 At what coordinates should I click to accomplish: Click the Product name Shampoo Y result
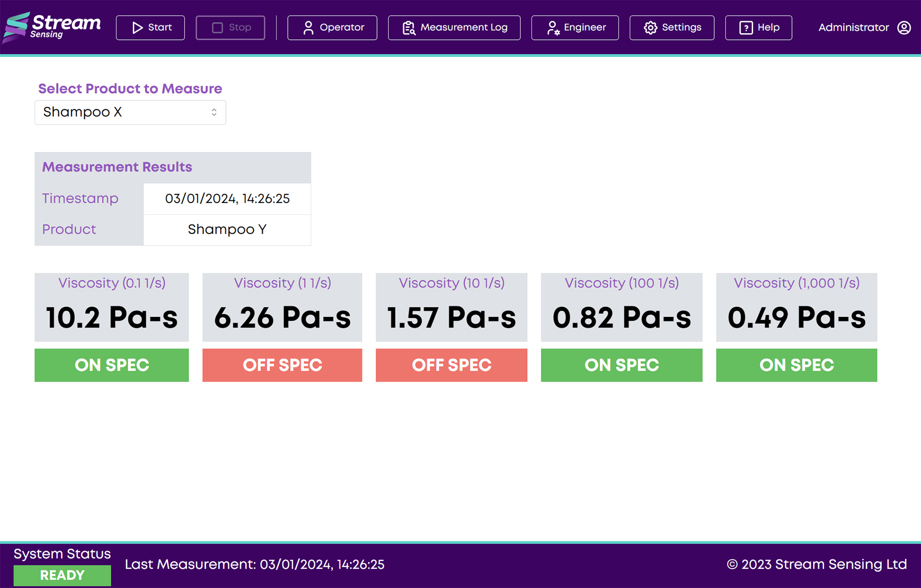click(x=227, y=230)
